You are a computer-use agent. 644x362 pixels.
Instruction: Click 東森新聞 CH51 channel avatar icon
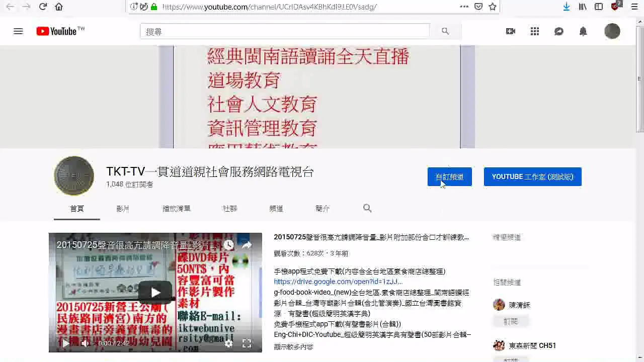(x=499, y=345)
